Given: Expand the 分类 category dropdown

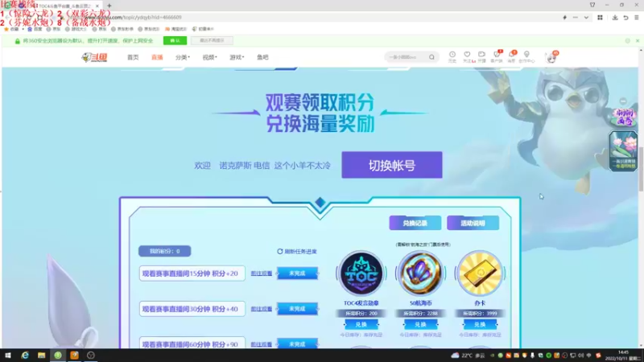Looking at the screenshot, I should click(183, 57).
